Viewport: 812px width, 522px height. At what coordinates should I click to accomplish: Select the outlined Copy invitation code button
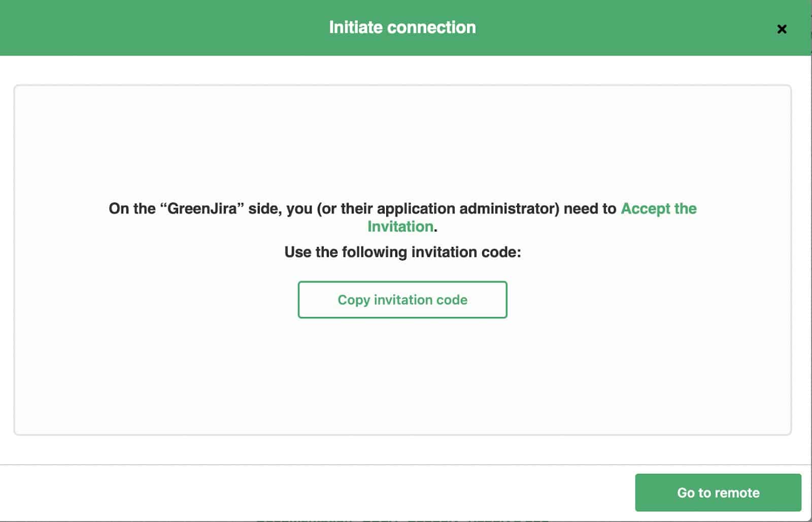click(x=402, y=300)
